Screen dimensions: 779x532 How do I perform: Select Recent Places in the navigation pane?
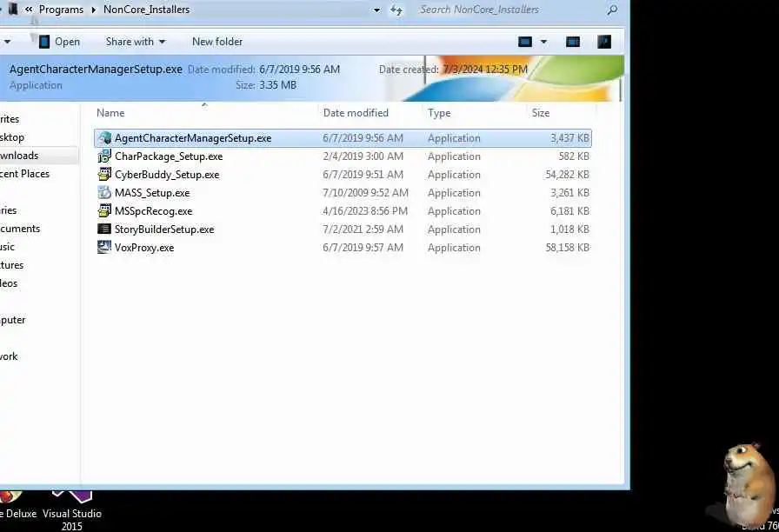(25, 174)
